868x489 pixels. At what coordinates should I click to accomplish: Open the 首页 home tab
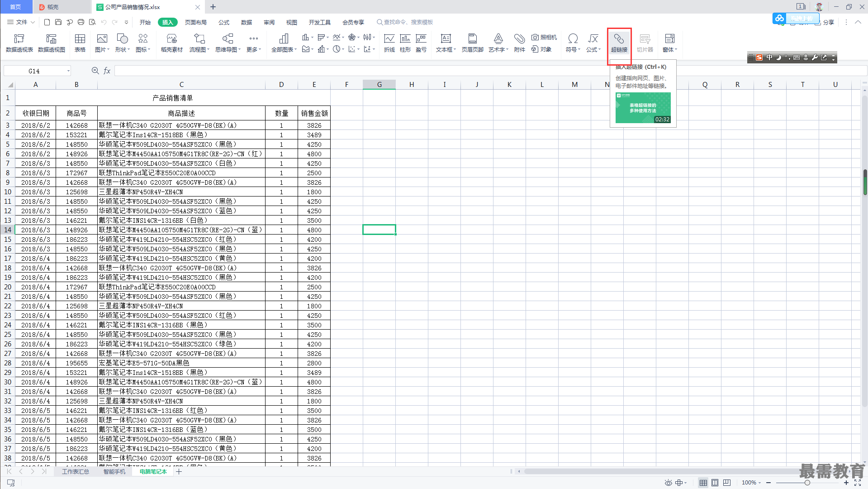coord(16,7)
